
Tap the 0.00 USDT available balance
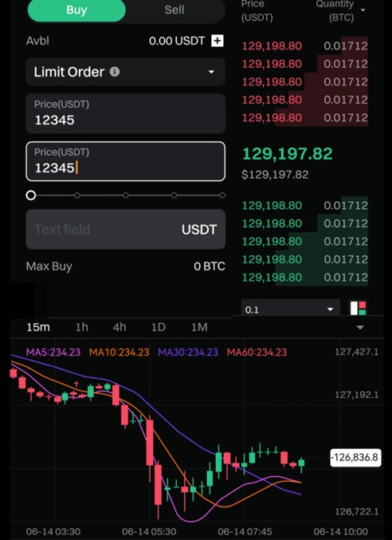point(177,41)
